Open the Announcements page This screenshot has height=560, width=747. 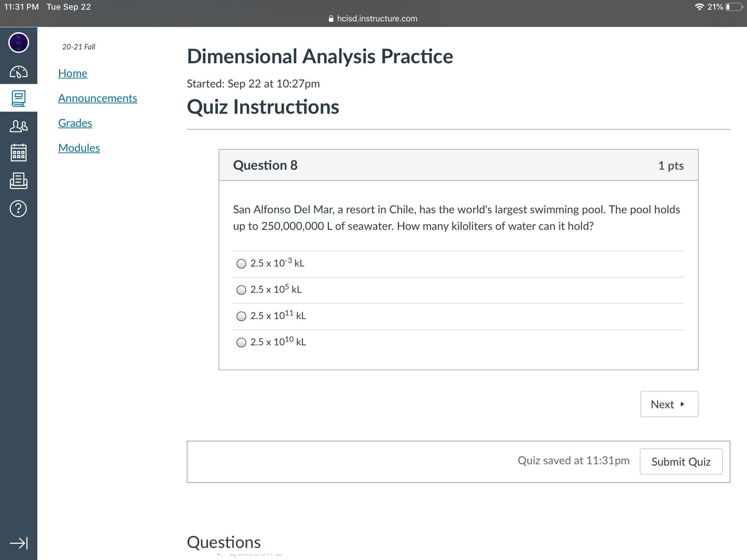[98, 98]
